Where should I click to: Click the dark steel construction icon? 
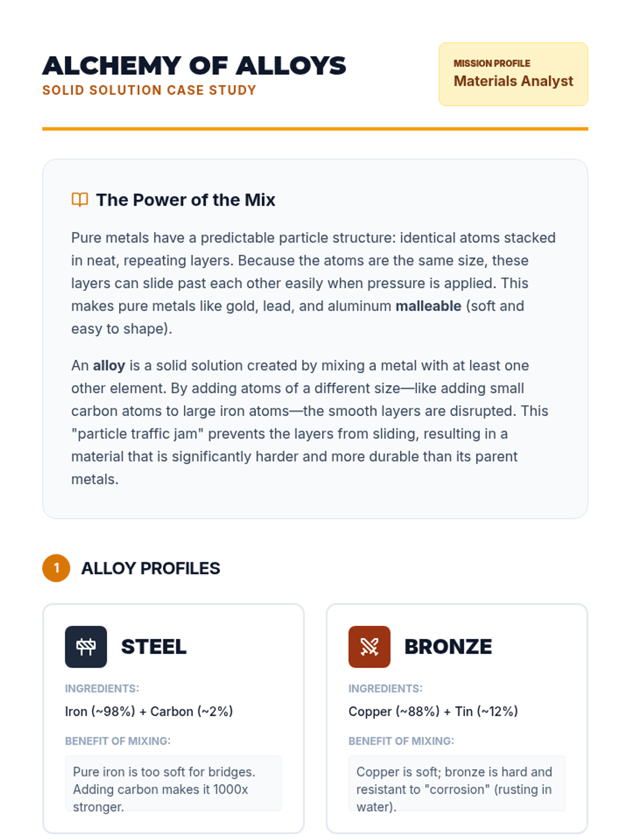(x=86, y=647)
